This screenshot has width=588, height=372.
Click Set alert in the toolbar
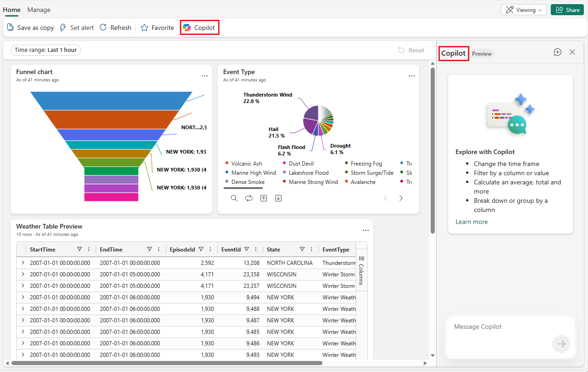coord(76,28)
